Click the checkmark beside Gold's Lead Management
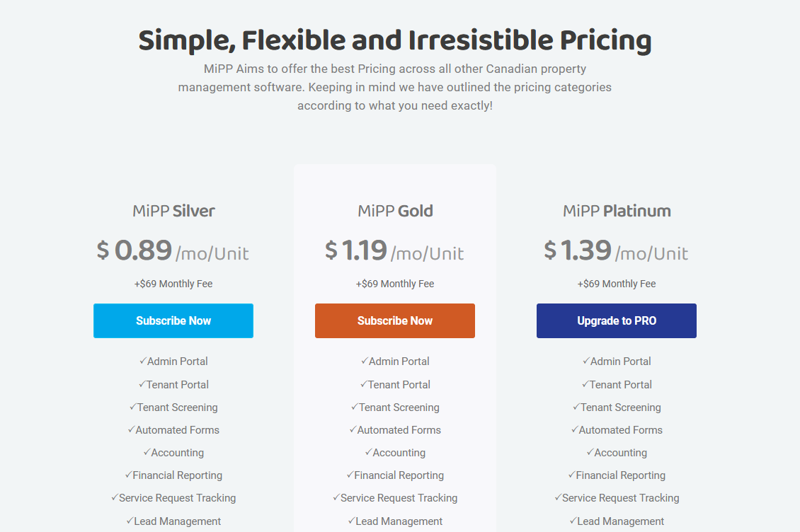Image resolution: width=800 pixels, height=532 pixels. (x=351, y=521)
